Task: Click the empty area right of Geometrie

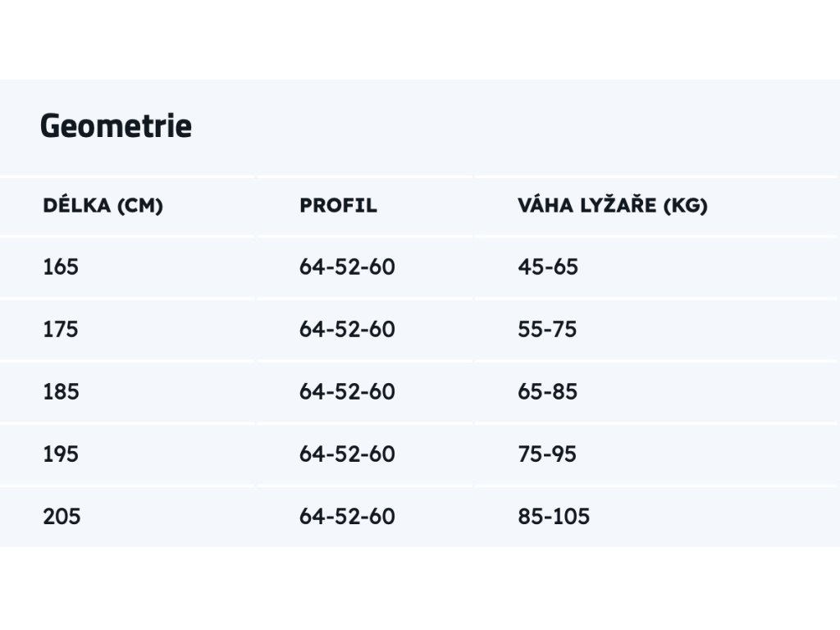Action: [514, 126]
